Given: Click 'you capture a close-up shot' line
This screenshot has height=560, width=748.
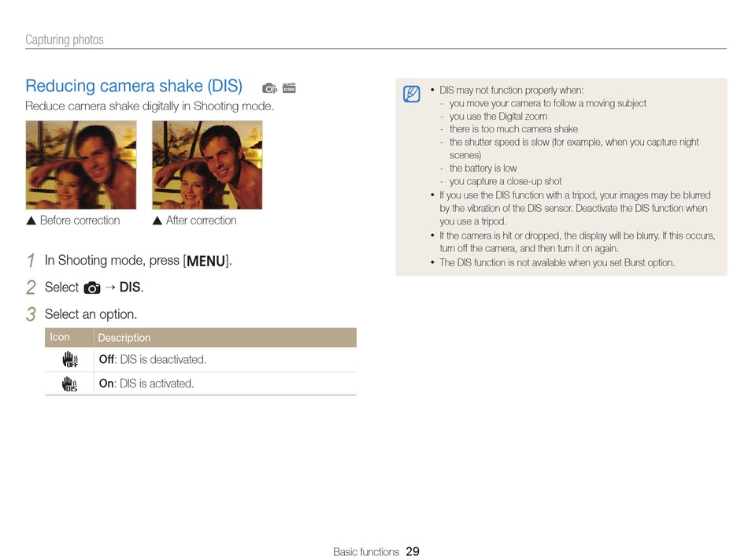Looking at the screenshot, I should [x=505, y=181].
